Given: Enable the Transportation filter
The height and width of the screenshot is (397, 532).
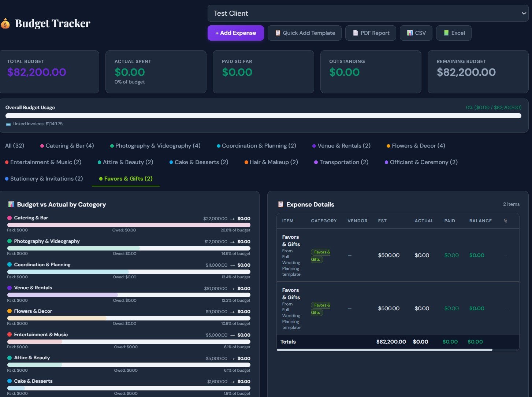Looking at the screenshot, I should pyautogui.click(x=341, y=162).
